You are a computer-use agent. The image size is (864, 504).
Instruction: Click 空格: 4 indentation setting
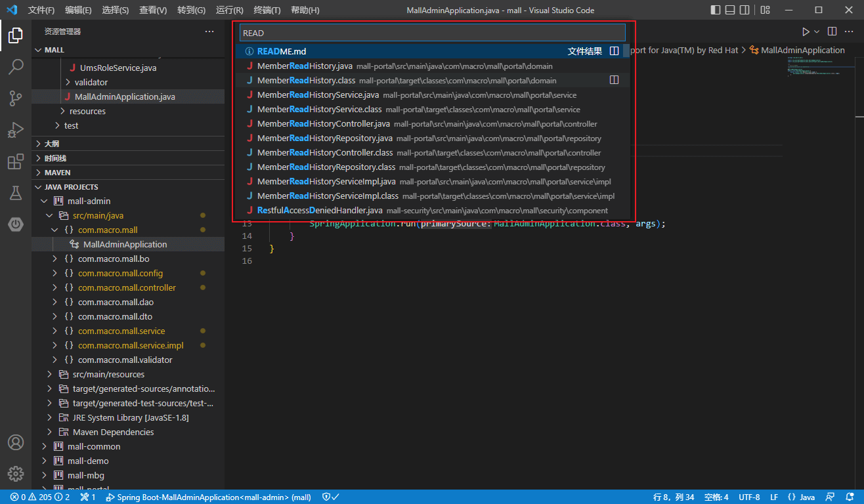(716, 497)
